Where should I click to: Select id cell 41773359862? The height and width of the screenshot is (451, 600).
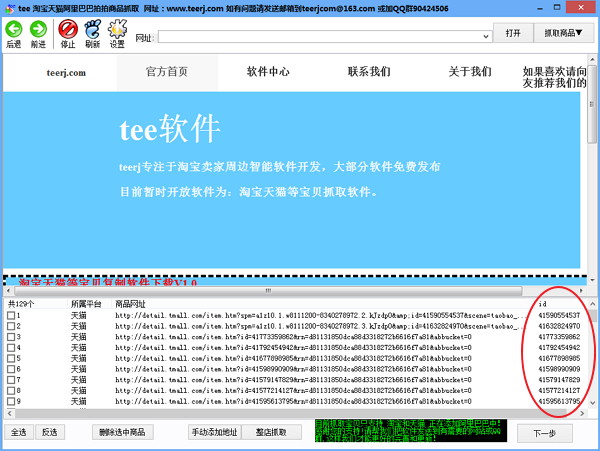tap(559, 337)
